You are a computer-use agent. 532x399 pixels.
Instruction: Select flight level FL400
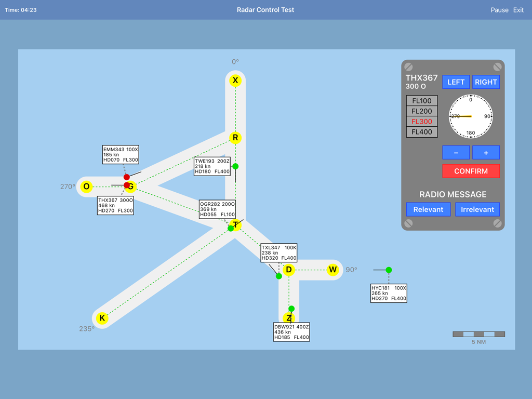pyautogui.click(x=421, y=131)
